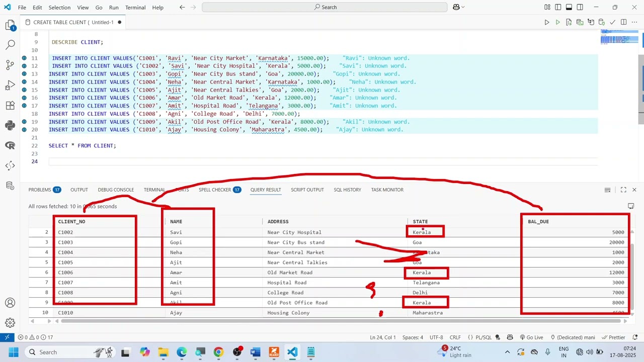
Task: Click the Prettier status bar item
Action: tap(614, 337)
